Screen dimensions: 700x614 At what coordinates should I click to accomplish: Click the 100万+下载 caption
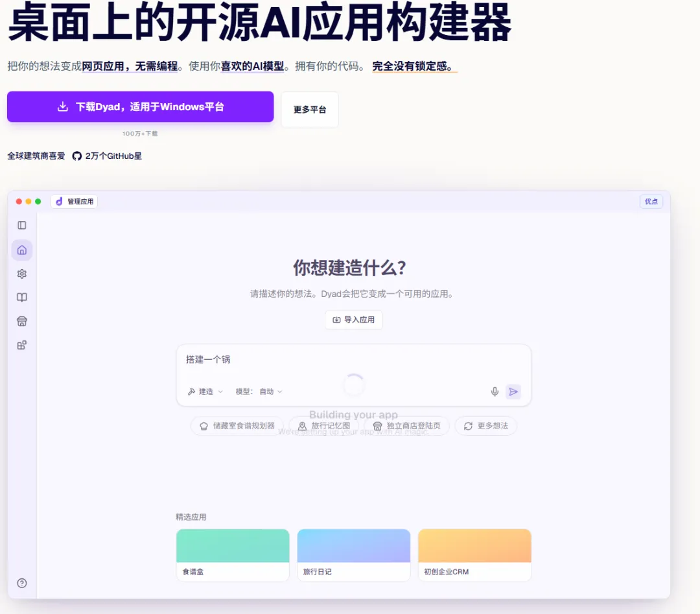tap(140, 134)
